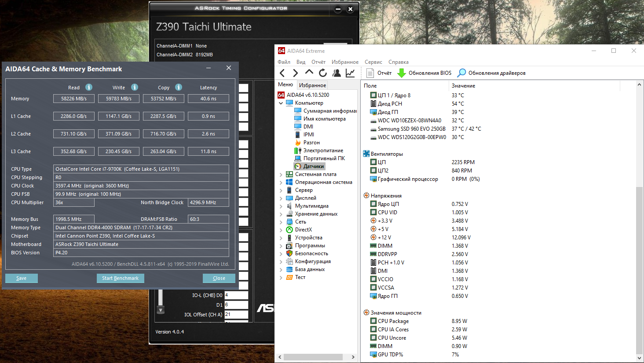
Task: Open the DMI tree entry
Action: point(304,127)
